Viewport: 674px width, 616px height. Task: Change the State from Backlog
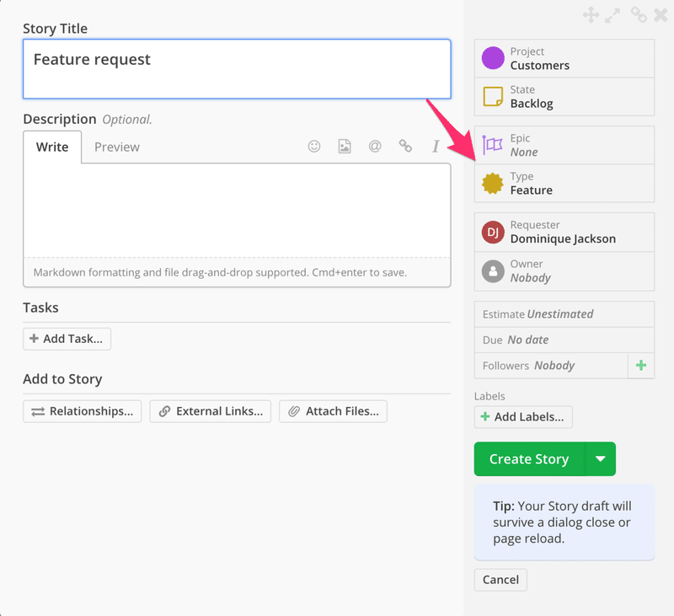[x=564, y=97]
